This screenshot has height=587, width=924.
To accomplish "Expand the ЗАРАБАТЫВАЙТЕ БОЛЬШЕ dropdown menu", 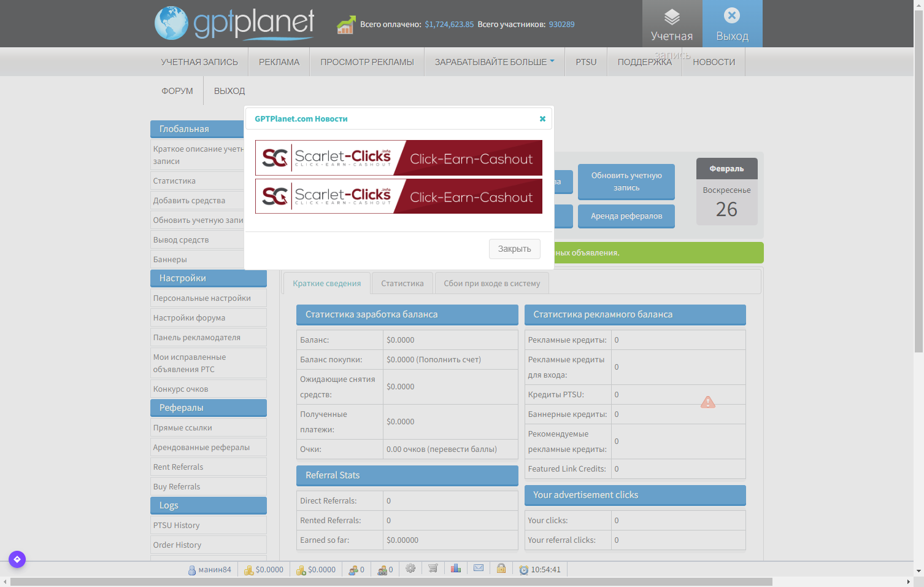I will tap(495, 62).
